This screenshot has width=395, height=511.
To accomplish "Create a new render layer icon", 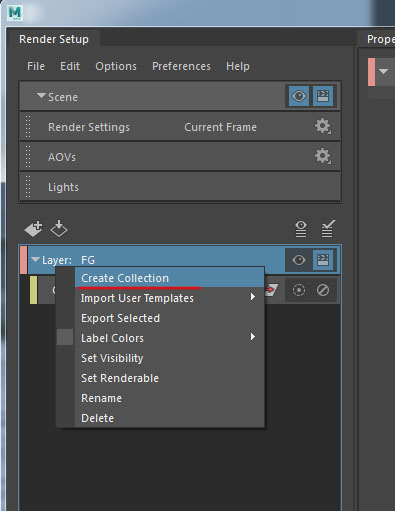I will 33,229.
